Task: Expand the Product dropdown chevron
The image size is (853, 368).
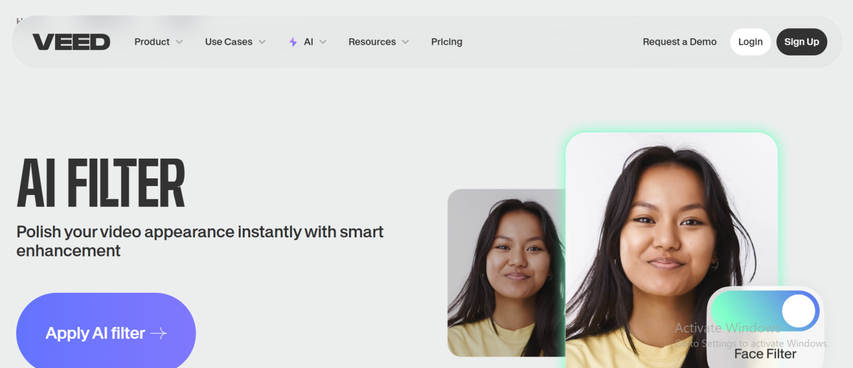Action: (x=179, y=42)
